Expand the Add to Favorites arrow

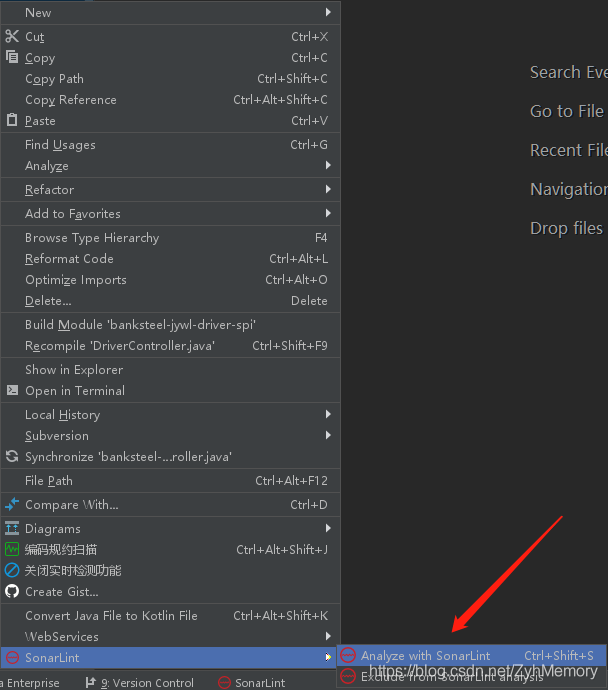pos(328,213)
